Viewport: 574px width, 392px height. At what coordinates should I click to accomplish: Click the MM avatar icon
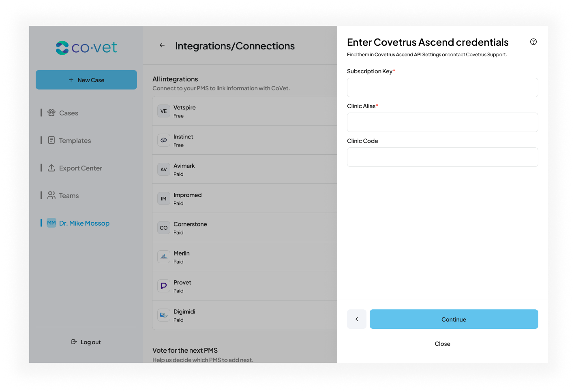click(51, 223)
